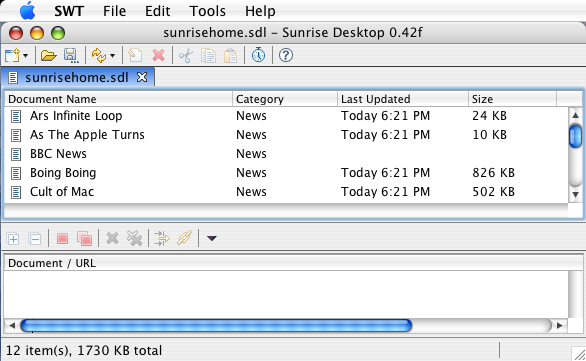Image resolution: width=586 pixels, height=361 pixels.
Task: Click the Remove All double X icon
Action: [x=135, y=238]
